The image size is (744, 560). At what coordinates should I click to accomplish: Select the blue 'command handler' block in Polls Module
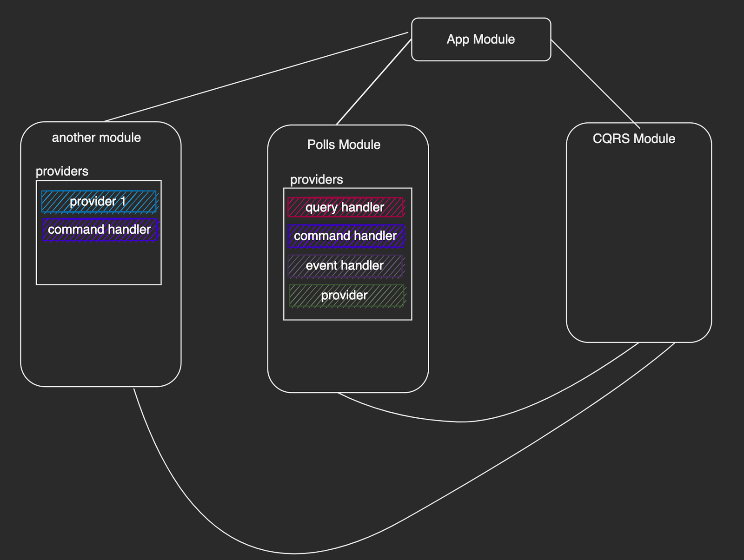pos(346,237)
